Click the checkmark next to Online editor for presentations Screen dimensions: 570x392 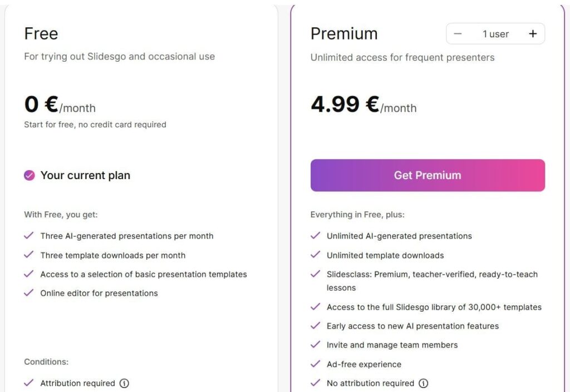tap(28, 293)
